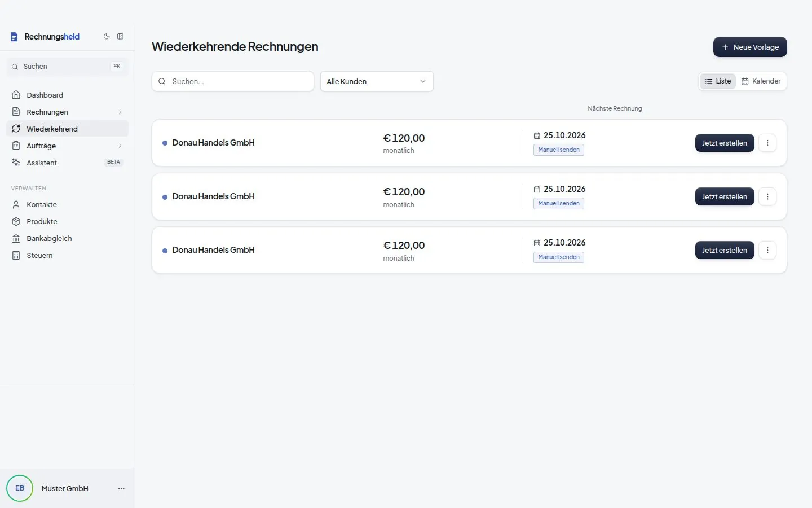Image resolution: width=812 pixels, height=508 pixels.
Task: Open the Alle Kunden dropdown
Action: [377, 81]
